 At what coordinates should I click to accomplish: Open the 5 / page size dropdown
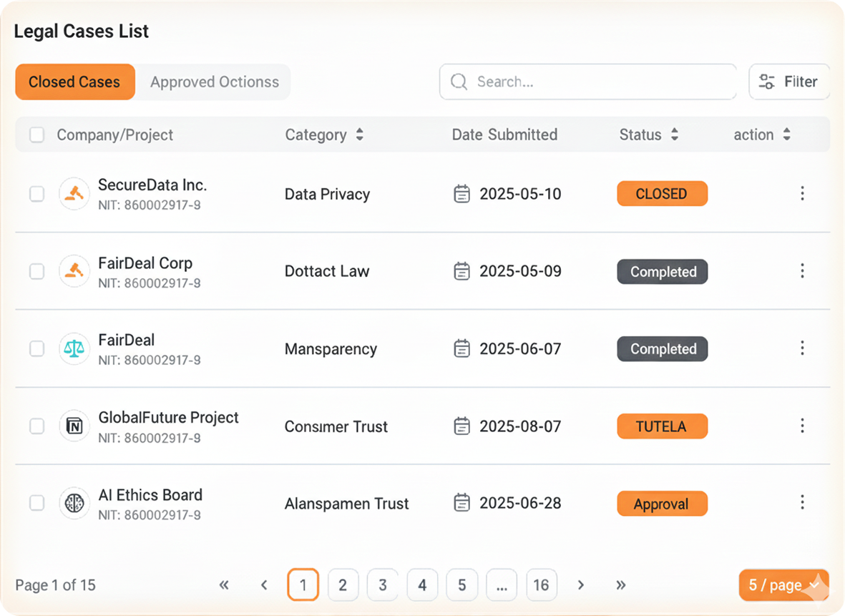[783, 585]
